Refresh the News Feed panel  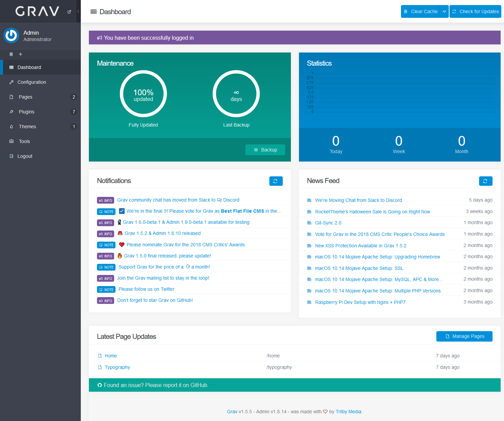point(486,181)
